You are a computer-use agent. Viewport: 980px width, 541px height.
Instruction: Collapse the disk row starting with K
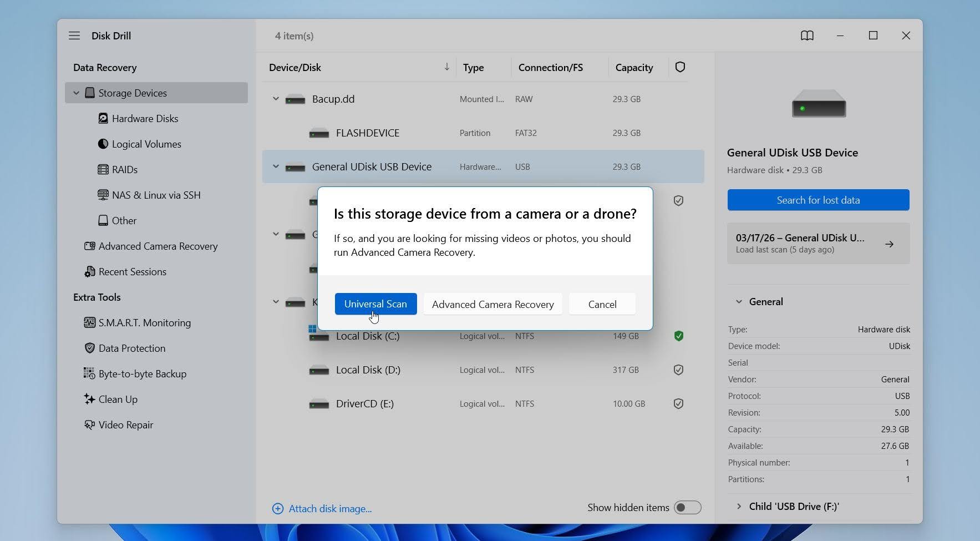pos(275,302)
